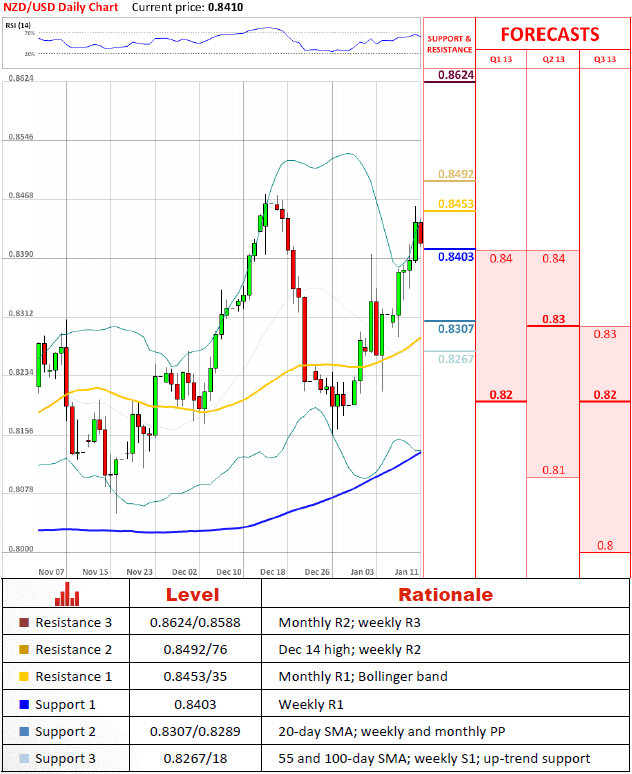The height and width of the screenshot is (774, 632).
Task: Click the 0.8453 resistance level label
Action: [456, 204]
